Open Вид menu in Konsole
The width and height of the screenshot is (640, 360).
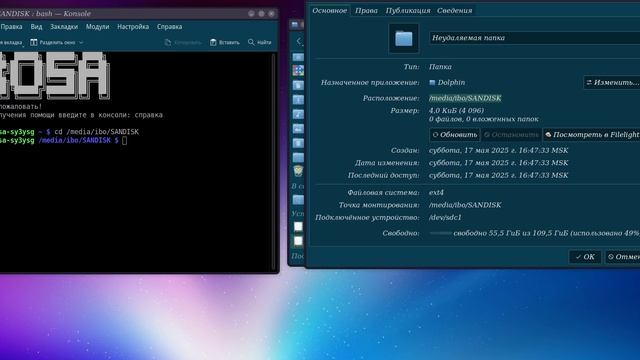click(36, 27)
